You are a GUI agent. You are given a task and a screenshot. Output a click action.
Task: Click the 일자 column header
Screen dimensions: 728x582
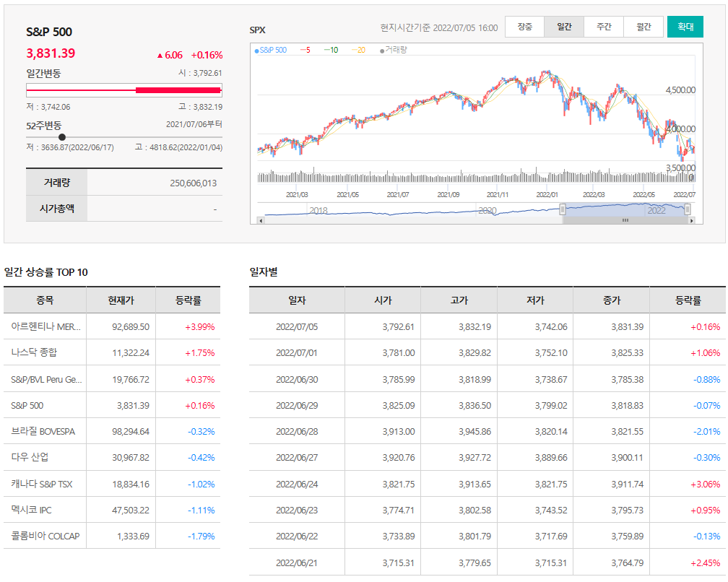click(297, 300)
